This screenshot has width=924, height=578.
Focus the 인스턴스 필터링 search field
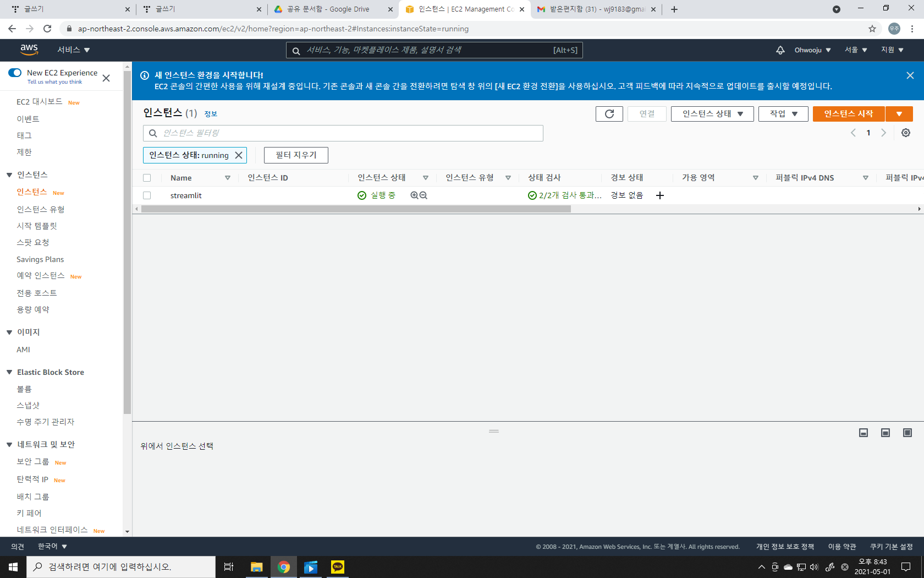pyautogui.click(x=343, y=133)
